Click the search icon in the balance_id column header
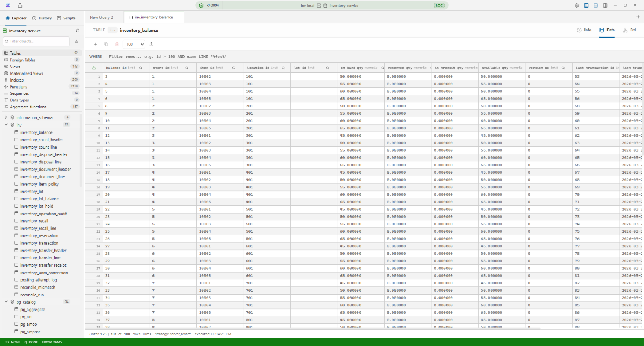This screenshot has width=644, height=346. 141,68
